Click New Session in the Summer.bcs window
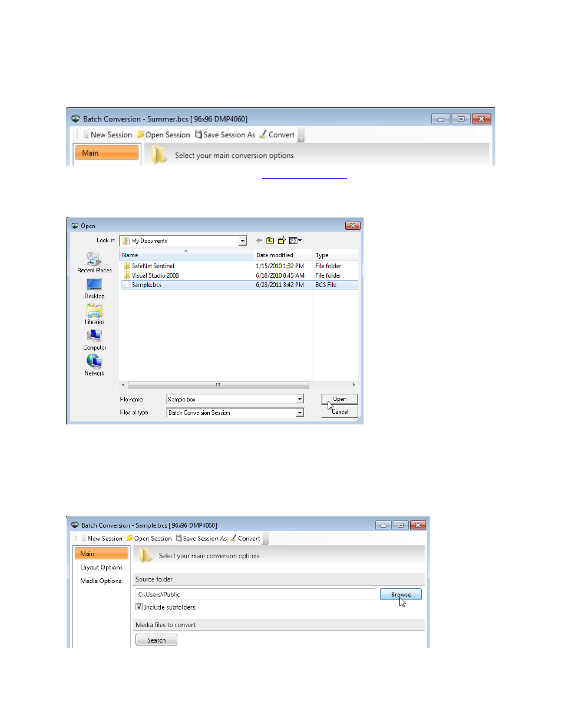The height and width of the screenshot is (728, 562). point(107,135)
